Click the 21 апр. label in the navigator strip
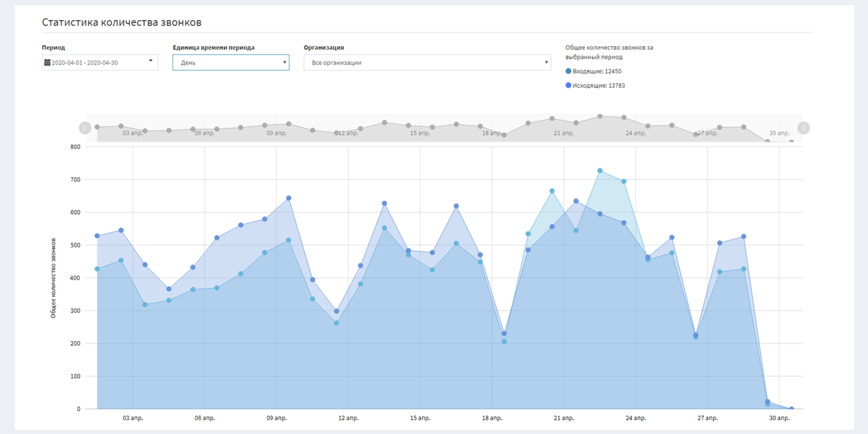The width and height of the screenshot is (868, 434). [x=564, y=133]
